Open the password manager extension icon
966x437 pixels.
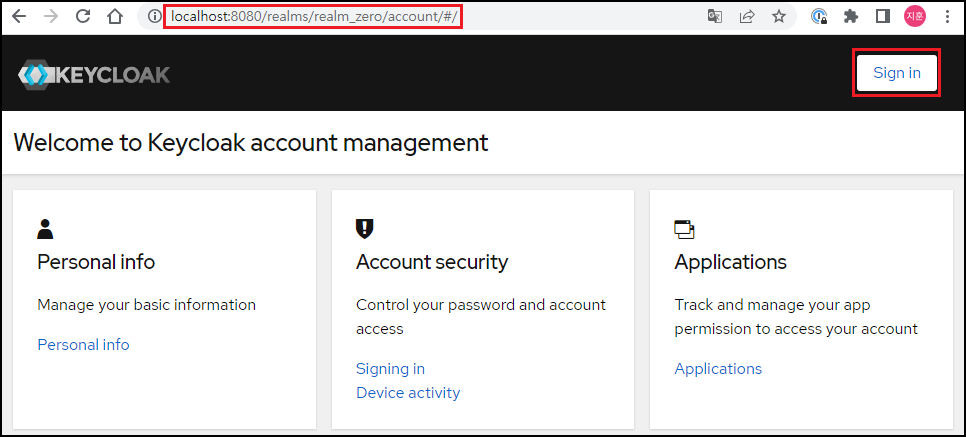pos(819,17)
